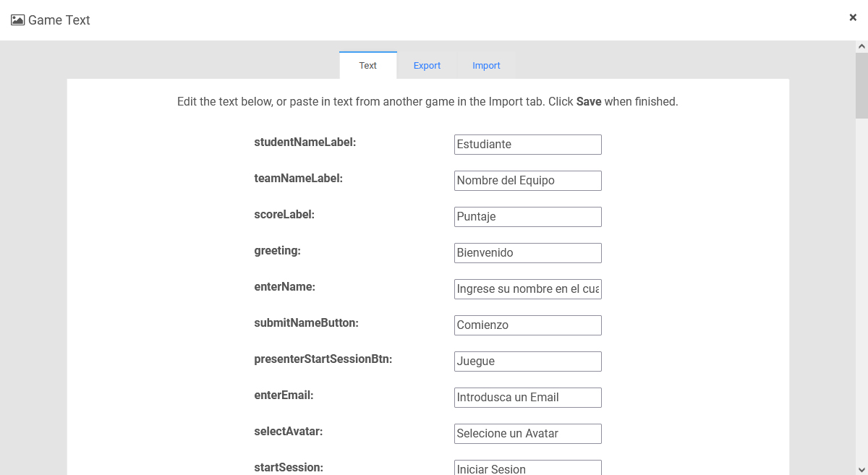This screenshot has width=868, height=475.
Task: Open the Import tab
Action: (486, 65)
